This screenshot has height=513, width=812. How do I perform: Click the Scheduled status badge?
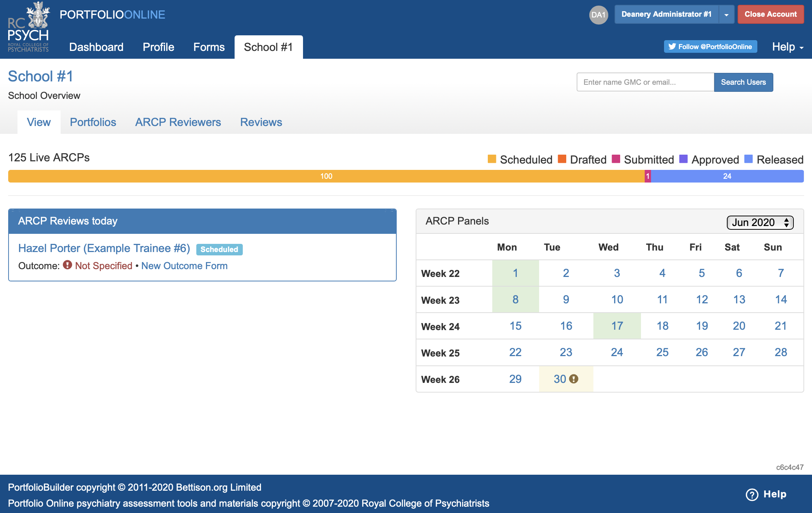tap(219, 249)
